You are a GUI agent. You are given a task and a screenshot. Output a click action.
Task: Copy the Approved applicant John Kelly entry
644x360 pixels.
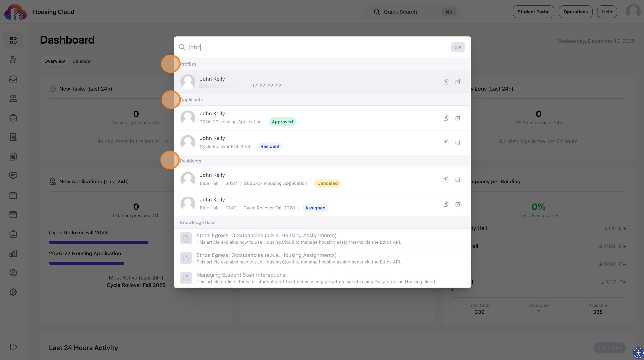[x=446, y=118]
